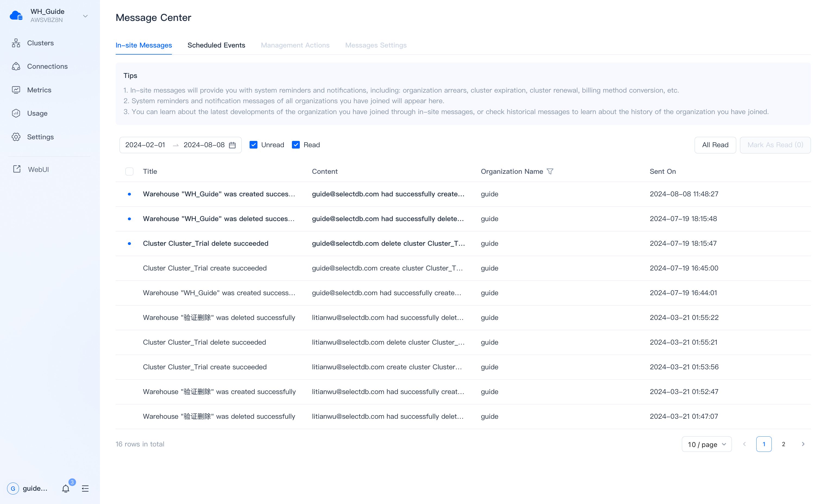Open date range calendar picker
The image size is (825, 504).
[232, 145]
